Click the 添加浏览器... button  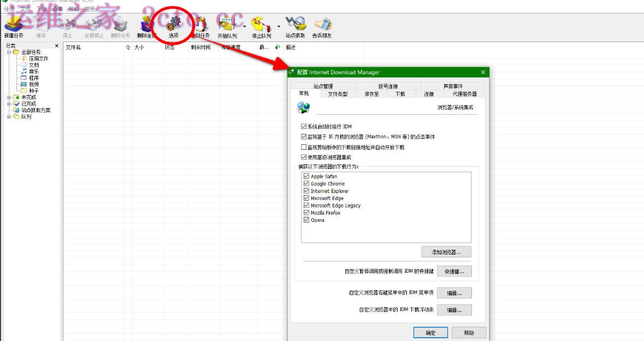(446, 252)
